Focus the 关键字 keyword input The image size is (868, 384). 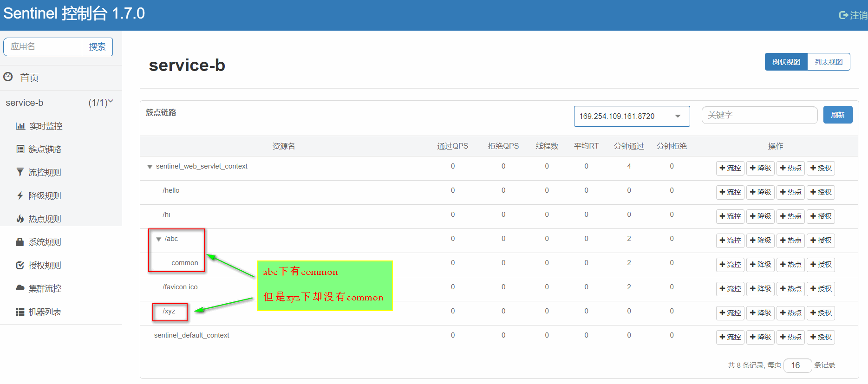coord(759,115)
